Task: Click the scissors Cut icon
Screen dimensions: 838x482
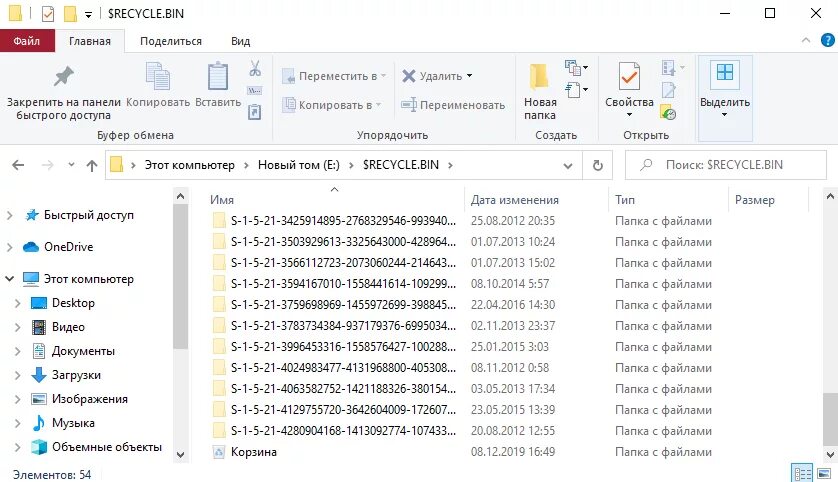Action: pyautogui.click(x=255, y=68)
